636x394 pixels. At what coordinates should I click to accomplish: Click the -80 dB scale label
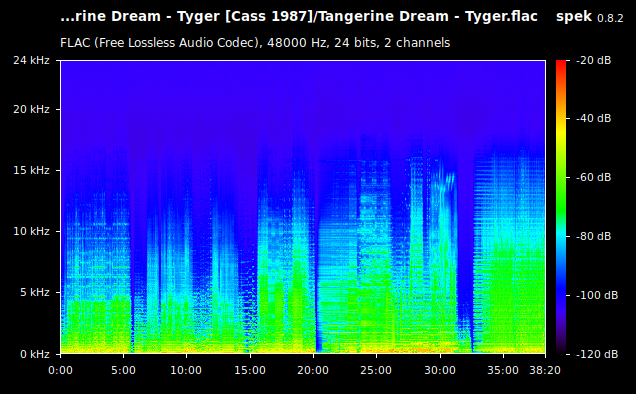[593, 236]
